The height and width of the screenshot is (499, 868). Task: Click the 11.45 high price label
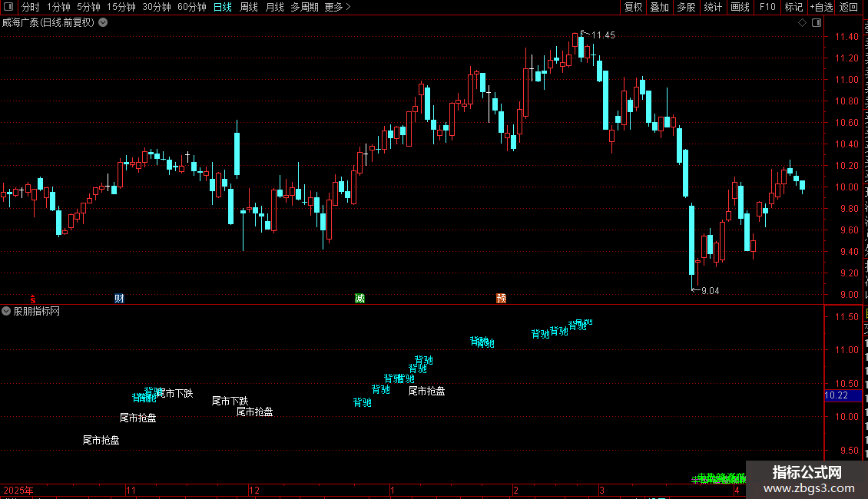(603, 35)
